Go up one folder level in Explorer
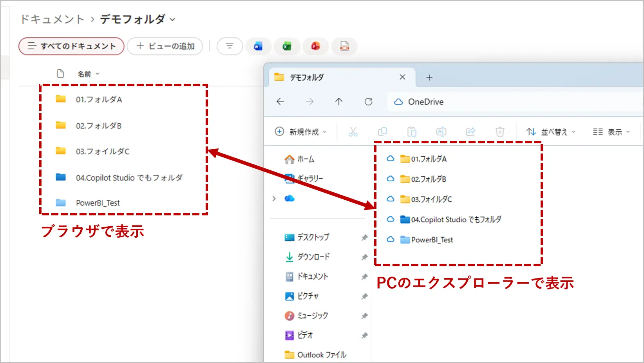 tap(339, 102)
